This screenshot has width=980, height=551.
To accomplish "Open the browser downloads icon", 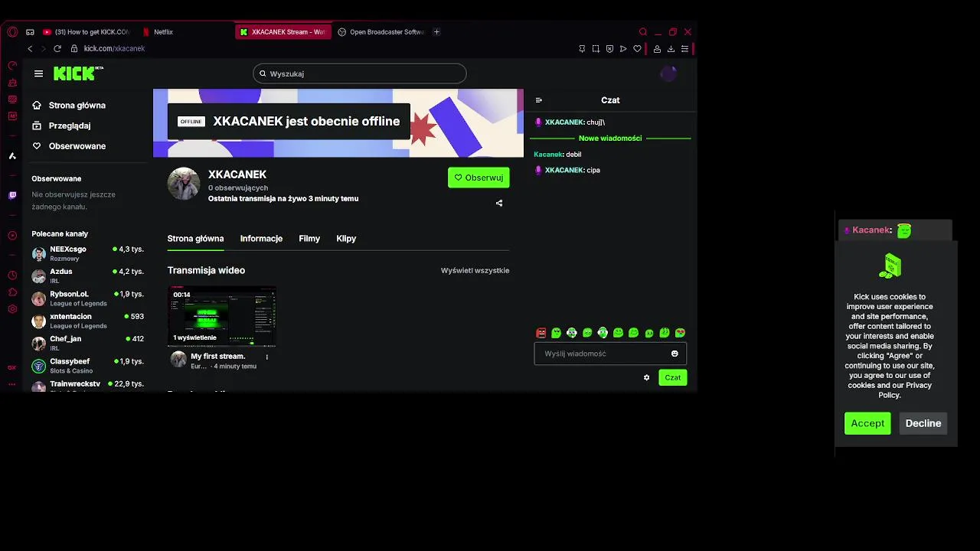I will pos(671,48).
